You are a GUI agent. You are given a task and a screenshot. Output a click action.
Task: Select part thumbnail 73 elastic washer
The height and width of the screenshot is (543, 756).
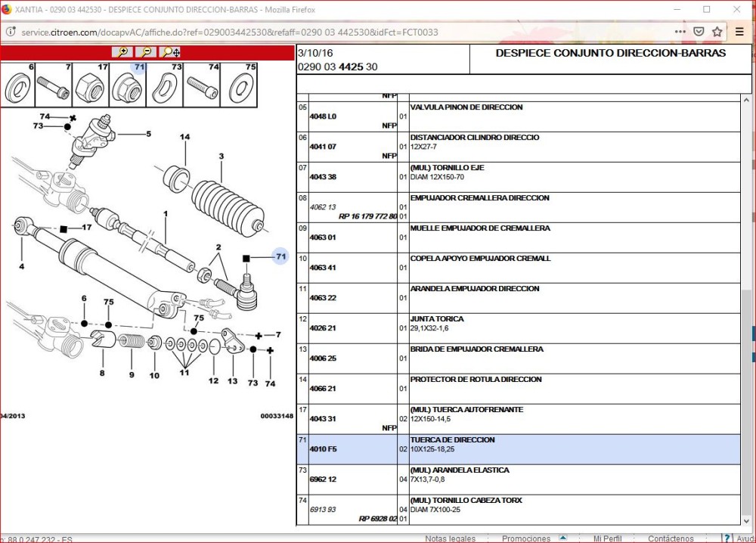[x=164, y=85]
